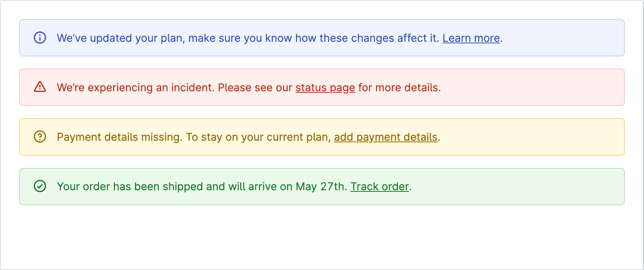Open the Learn more link
Image resolution: width=644 pixels, height=270 pixels.
click(471, 38)
